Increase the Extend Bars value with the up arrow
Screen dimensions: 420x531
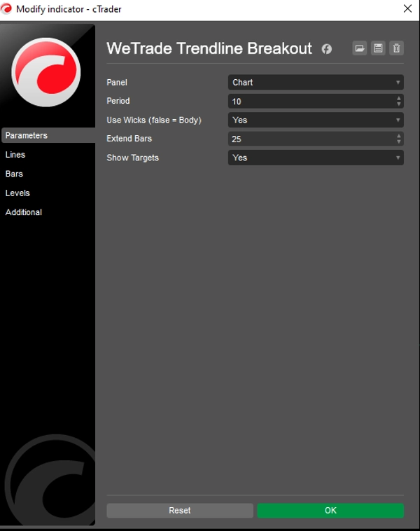399,136
